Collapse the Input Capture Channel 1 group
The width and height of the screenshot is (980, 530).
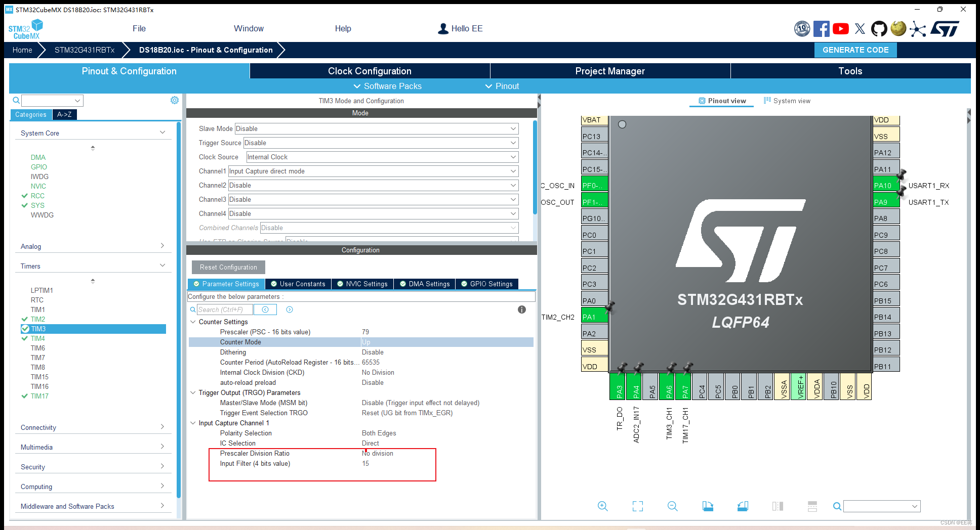pos(193,423)
